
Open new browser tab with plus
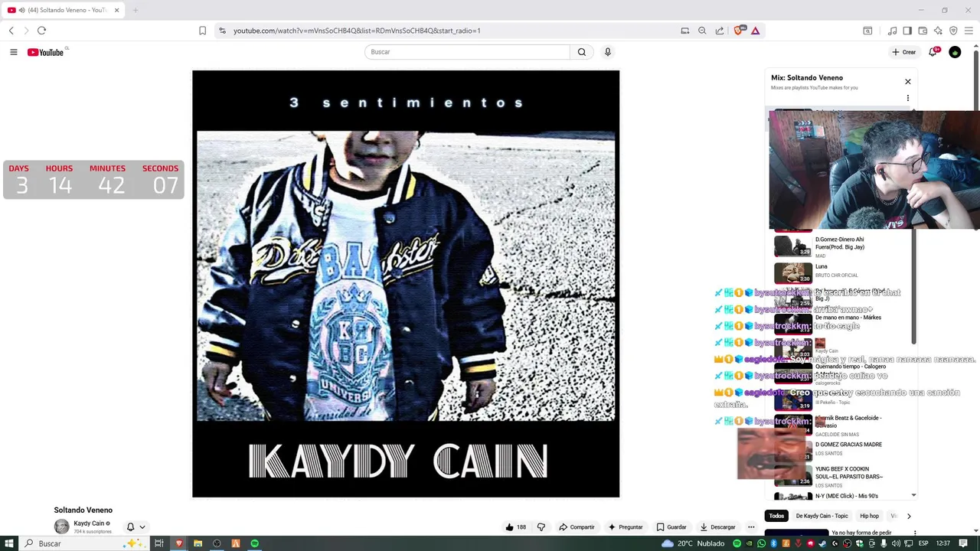[136, 10]
